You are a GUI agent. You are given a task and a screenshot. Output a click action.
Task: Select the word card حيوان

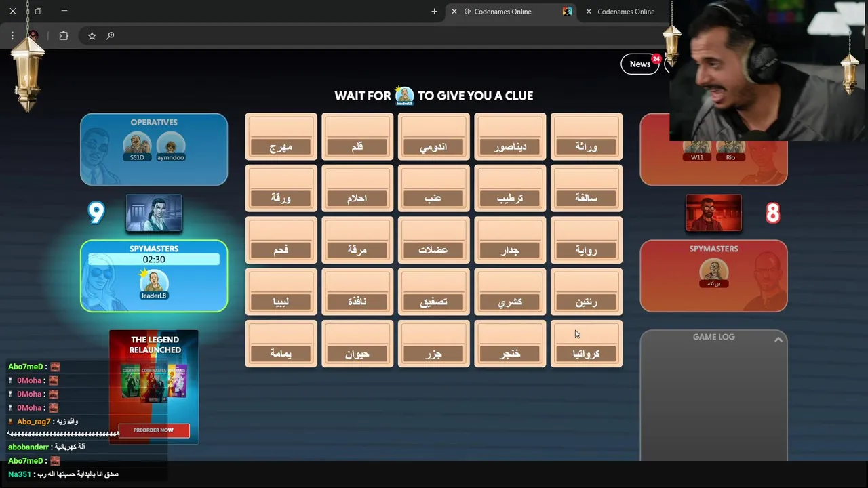pos(357,344)
